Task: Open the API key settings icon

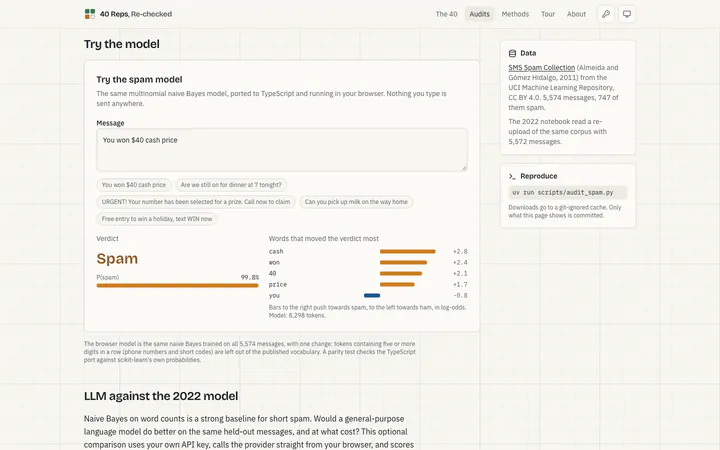Action: tap(606, 14)
